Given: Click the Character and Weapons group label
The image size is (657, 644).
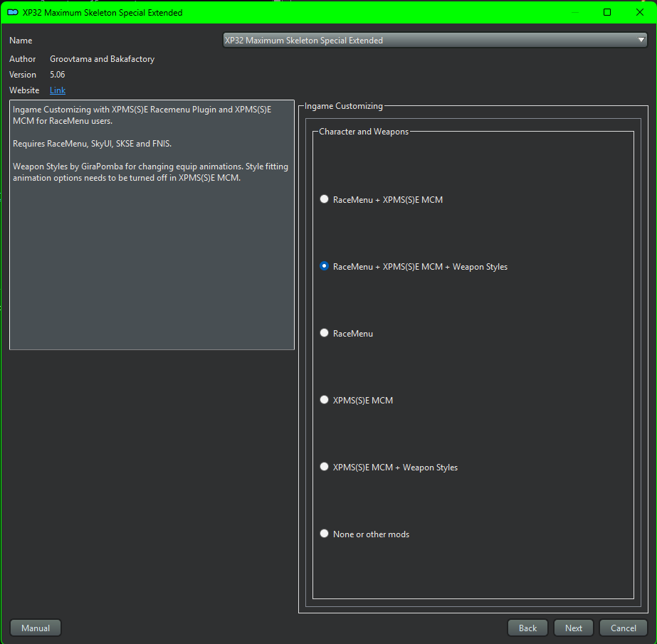Looking at the screenshot, I should pyautogui.click(x=364, y=132).
